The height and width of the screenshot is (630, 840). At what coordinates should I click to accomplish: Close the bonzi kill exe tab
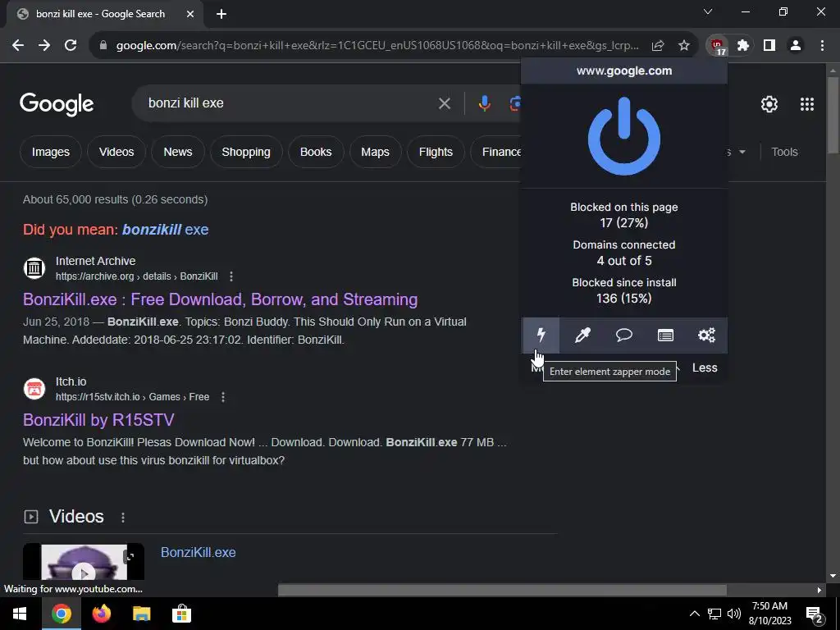point(190,14)
